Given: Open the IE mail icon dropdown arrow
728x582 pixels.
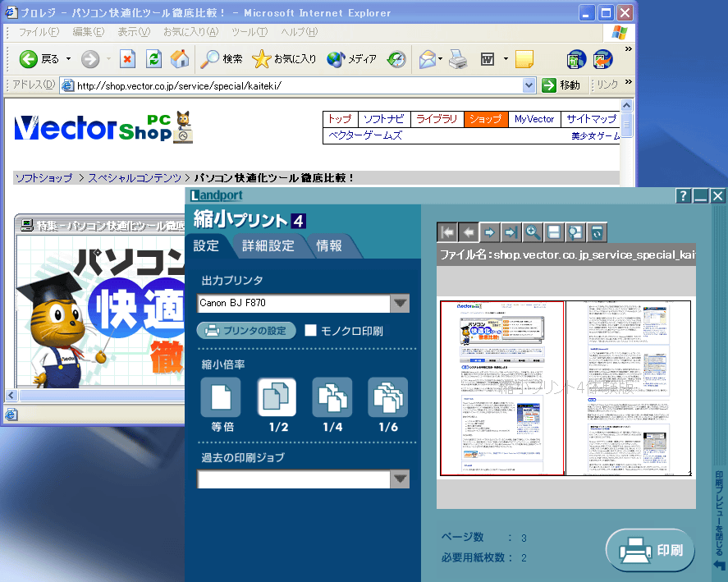Looking at the screenshot, I should coord(440,59).
